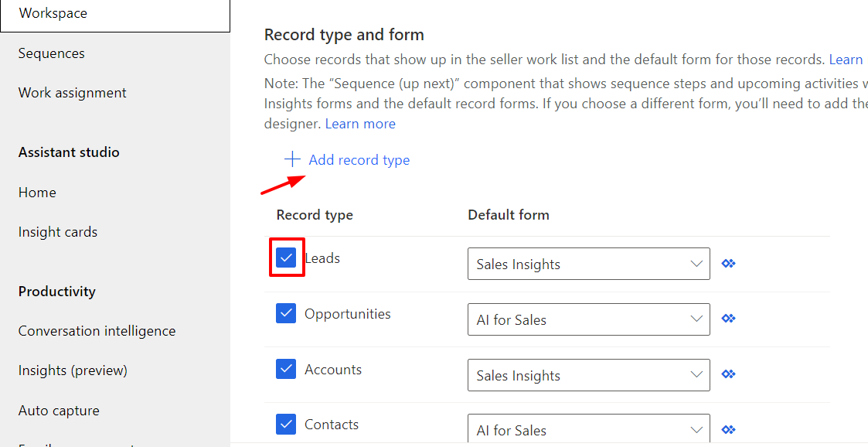Toggle the Contacts record type checkbox
Image resolution: width=868 pixels, height=447 pixels.
tap(286, 425)
